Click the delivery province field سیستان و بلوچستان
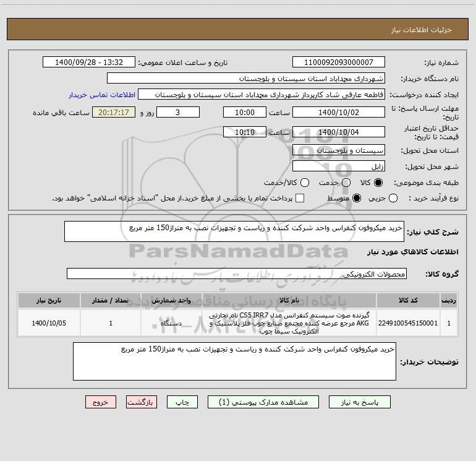This screenshot has height=461, width=476. point(339,150)
